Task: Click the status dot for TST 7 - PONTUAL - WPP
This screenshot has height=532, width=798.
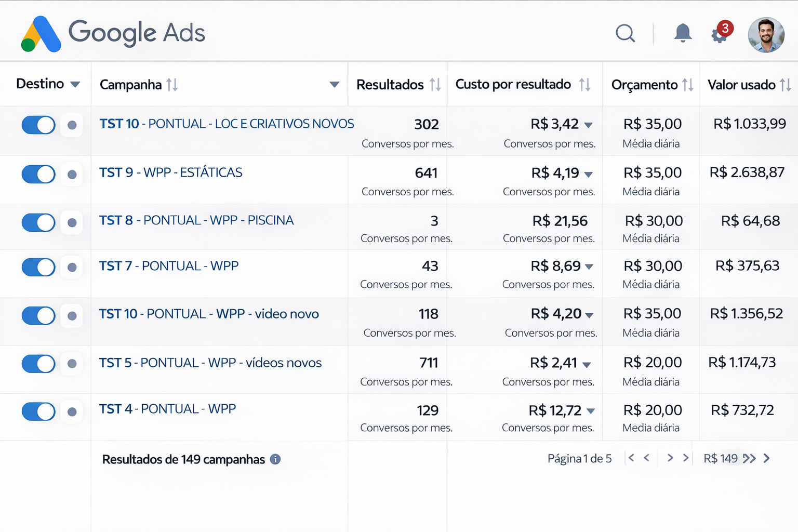Action: [72, 268]
